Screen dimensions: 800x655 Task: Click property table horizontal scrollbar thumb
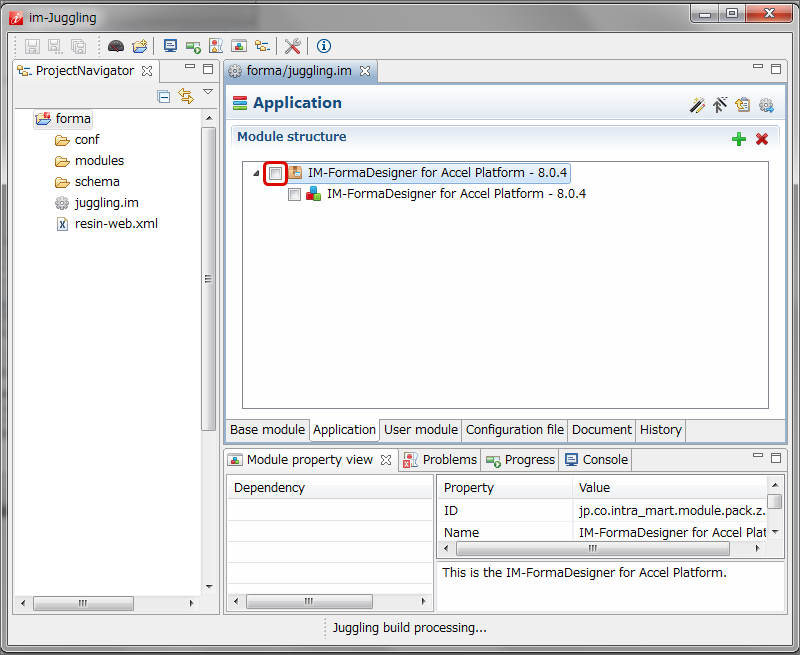(x=593, y=548)
